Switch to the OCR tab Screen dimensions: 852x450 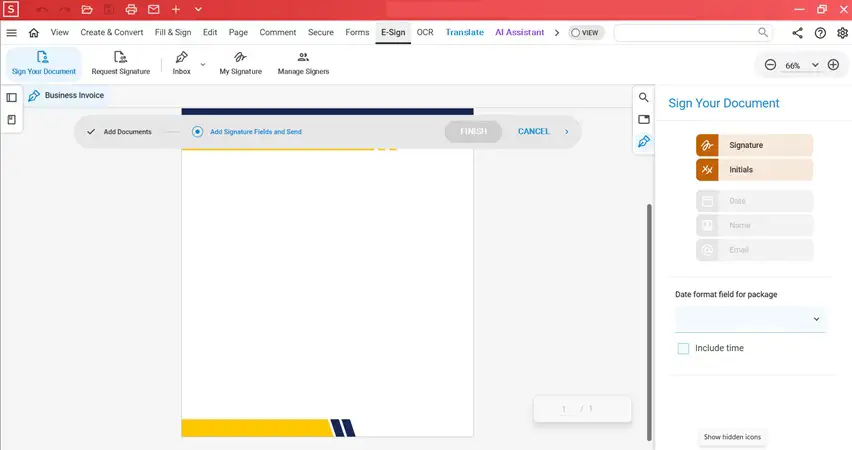click(425, 32)
